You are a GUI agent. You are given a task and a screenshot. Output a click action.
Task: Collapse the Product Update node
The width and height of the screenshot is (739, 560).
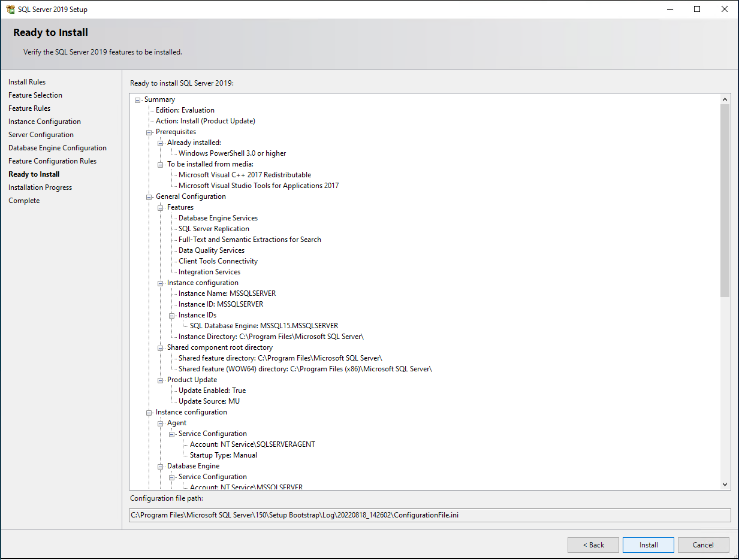click(161, 380)
